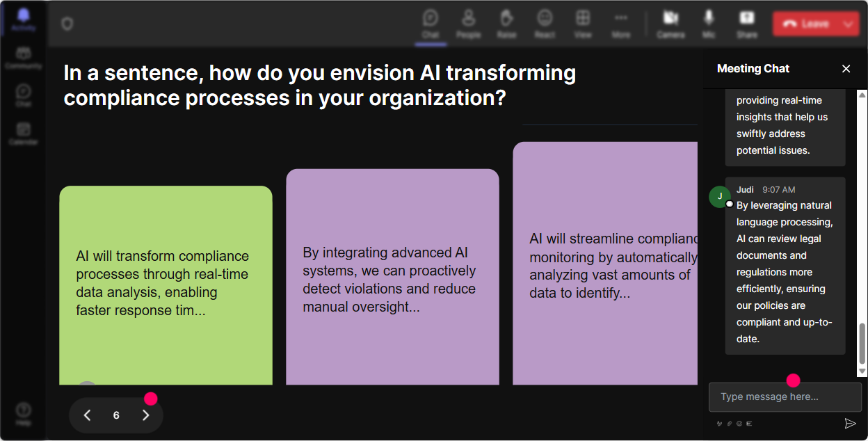868x441 pixels.
Task: Open Help at the sidebar bottom
Action: coord(24,413)
